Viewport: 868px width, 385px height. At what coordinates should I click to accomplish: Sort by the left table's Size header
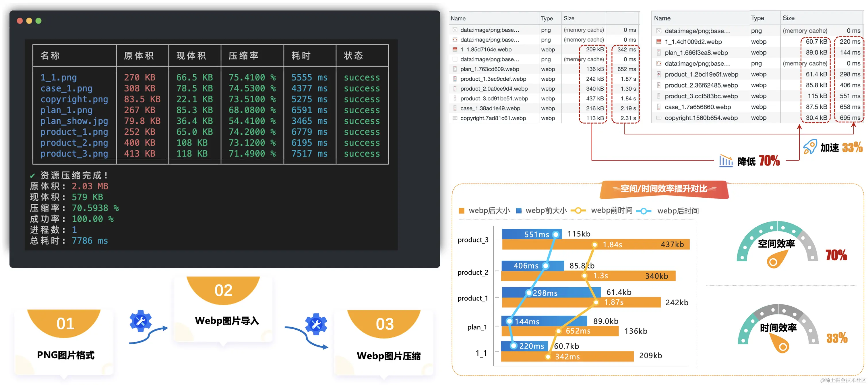point(569,18)
